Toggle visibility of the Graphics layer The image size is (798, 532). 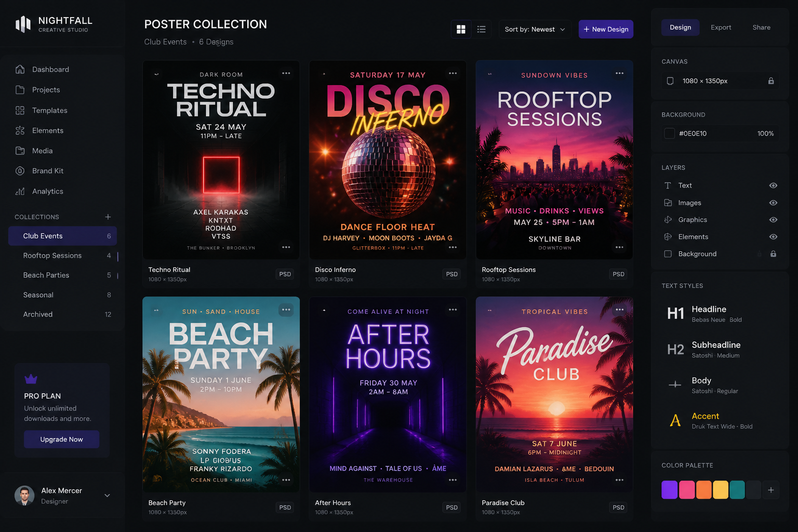pos(773,220)
